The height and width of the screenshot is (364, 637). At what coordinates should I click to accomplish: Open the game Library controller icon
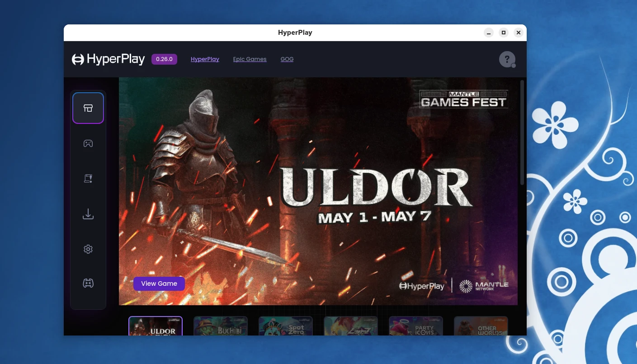[88, 143]
